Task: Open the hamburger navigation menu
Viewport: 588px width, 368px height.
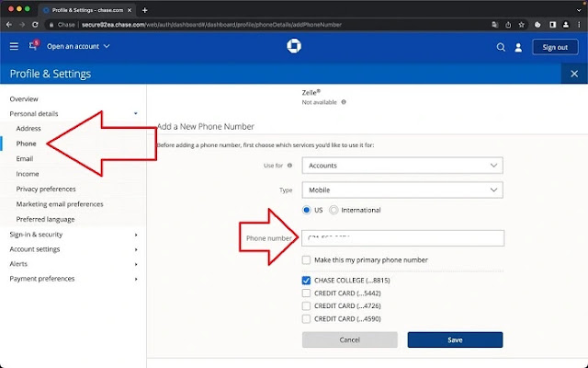Action: (x=14, y=46)
